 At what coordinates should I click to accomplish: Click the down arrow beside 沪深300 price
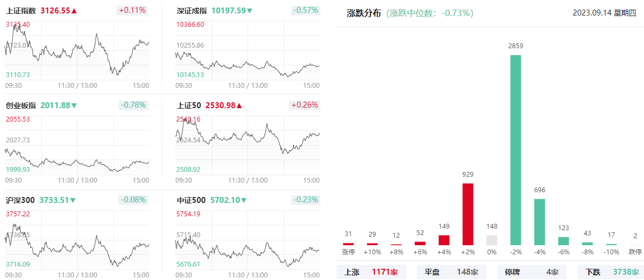click(x=73, y=200)
